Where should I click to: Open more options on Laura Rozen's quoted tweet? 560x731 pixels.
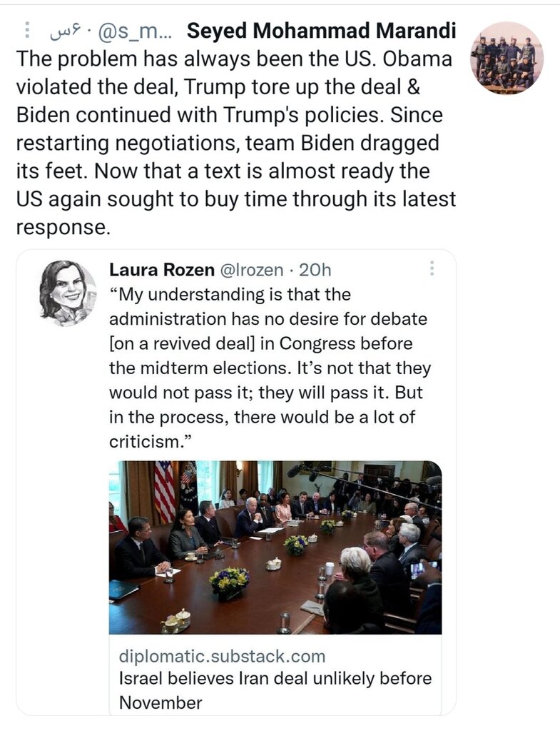coord(431,269)
